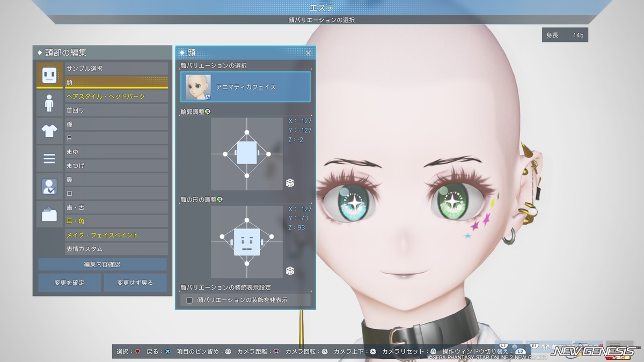Click bottom handle of 輪郭調整 adjuster
Viewport: 644px width, 362px height.
point(247,176)
